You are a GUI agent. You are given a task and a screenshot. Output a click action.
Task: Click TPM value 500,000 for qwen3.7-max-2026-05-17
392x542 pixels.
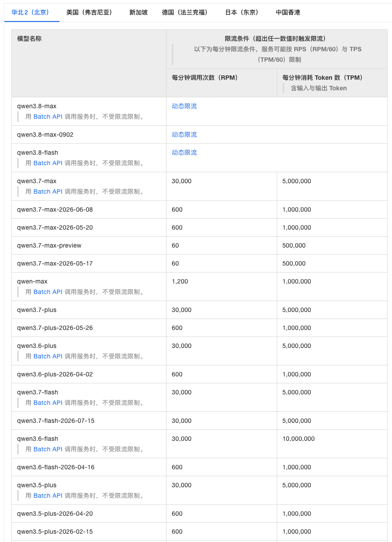tap(294, 263)
